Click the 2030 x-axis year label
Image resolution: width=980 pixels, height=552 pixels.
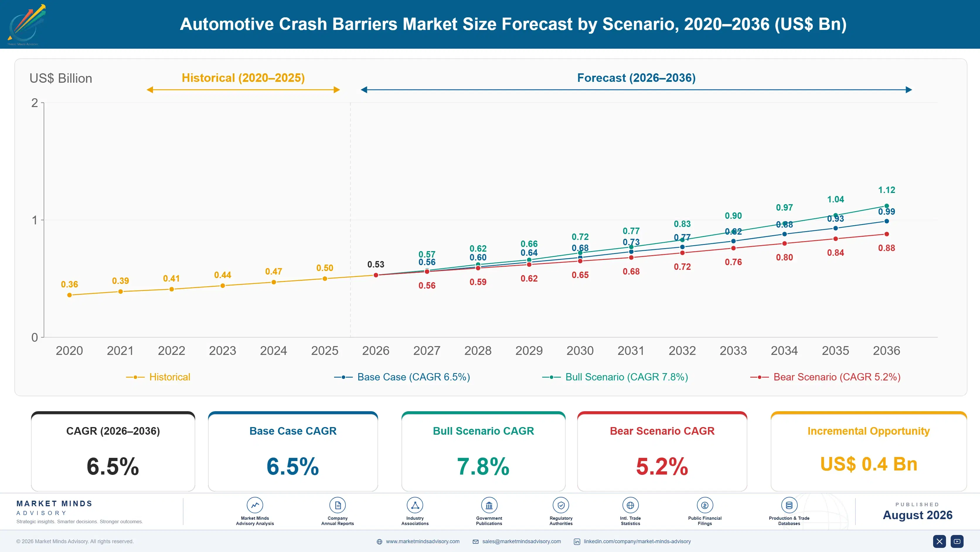[580, 350]
